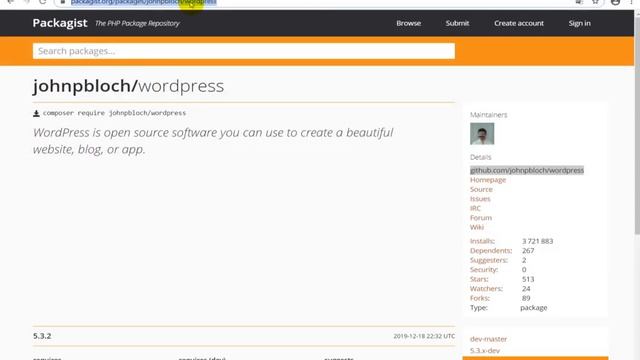Go to Create account
The height and width of the screenshot is (360, 640).
coord(519,23)
